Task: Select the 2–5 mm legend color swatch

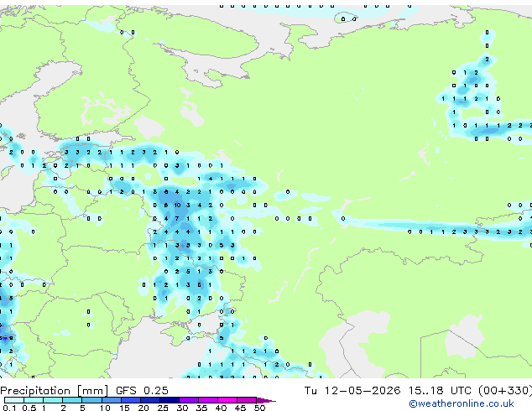Action: coord(72,400)
